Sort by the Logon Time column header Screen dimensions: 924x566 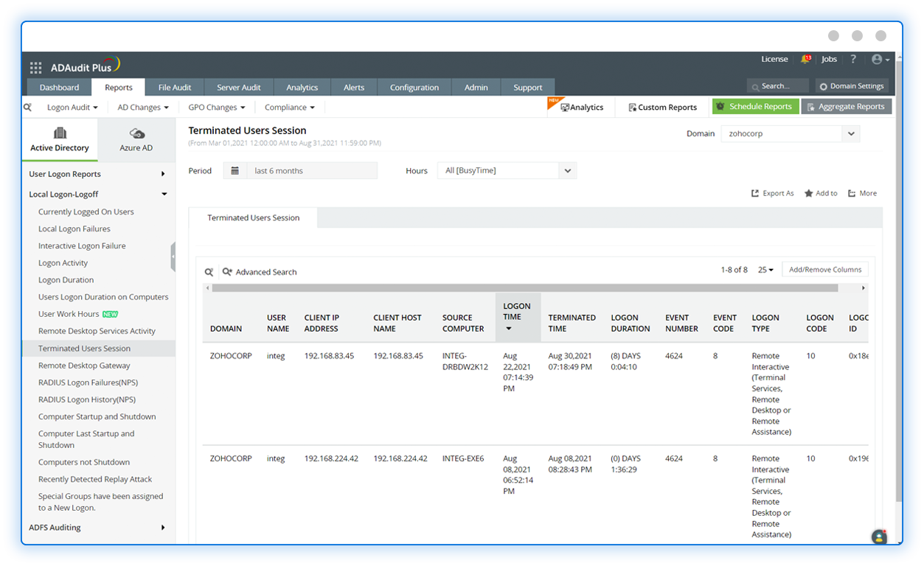[517, 317]
